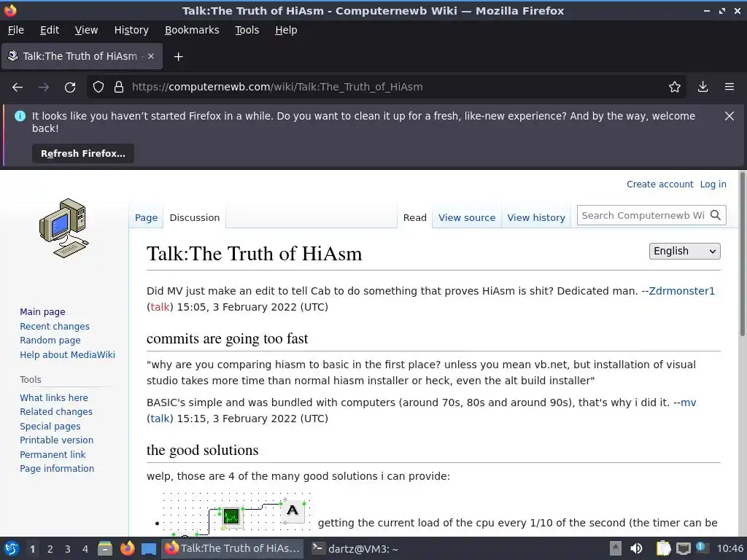
Task: Bookmark this page with the star icon
Action: tap(675, 87)
